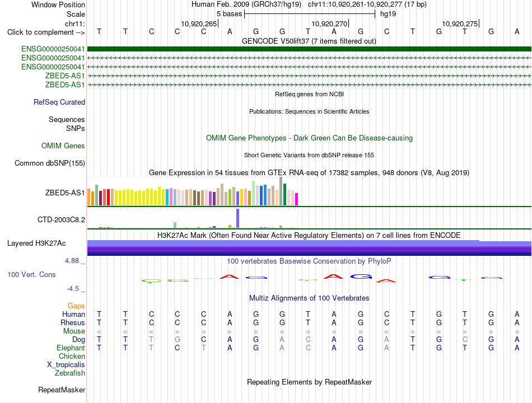Click the ZBED5-AS1 GTEx bar chart

point(193,191)
